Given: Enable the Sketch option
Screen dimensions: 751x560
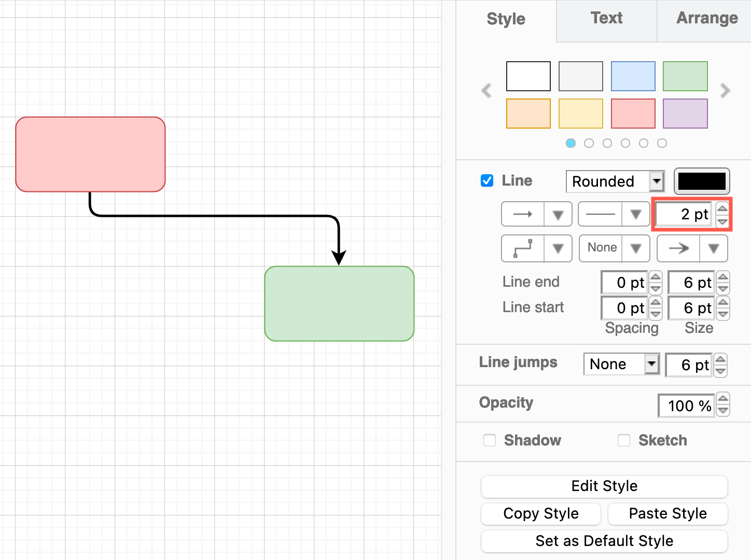Looking at the screenshot, I should click(624, 440).
